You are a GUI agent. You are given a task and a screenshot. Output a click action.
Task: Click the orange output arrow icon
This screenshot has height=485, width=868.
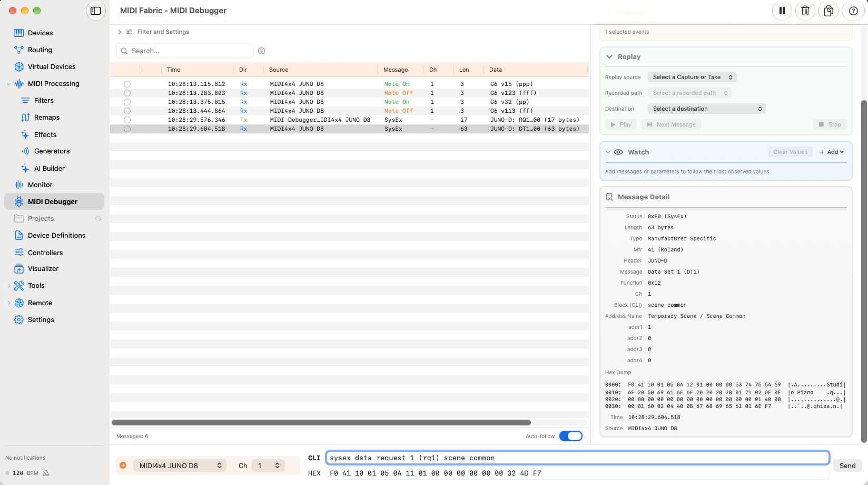click(123, 465)
